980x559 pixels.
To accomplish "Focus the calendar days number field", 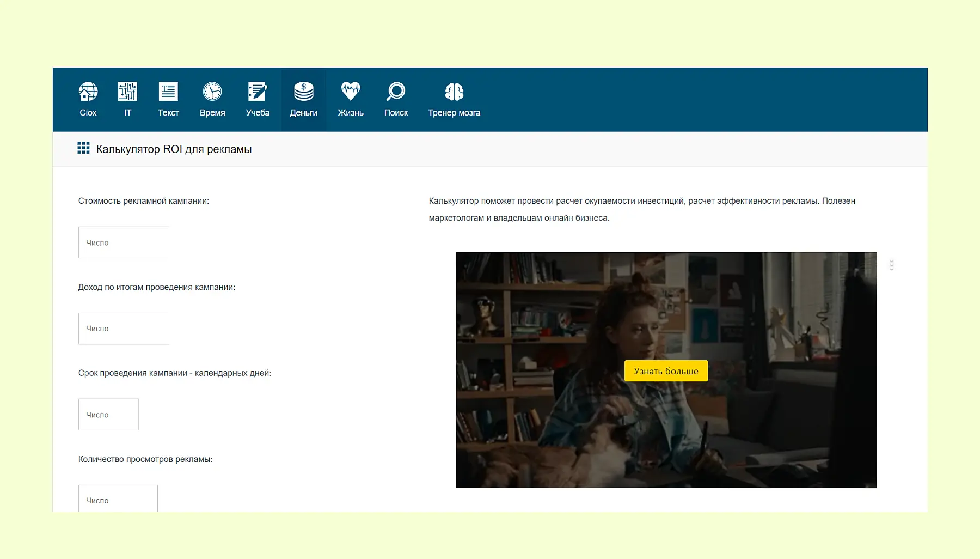I will pyautogui.click(x=108, y=415).
